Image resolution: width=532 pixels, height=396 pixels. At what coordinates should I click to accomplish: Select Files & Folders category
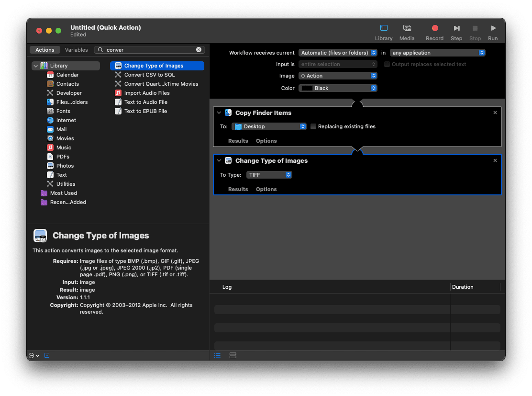72,102
